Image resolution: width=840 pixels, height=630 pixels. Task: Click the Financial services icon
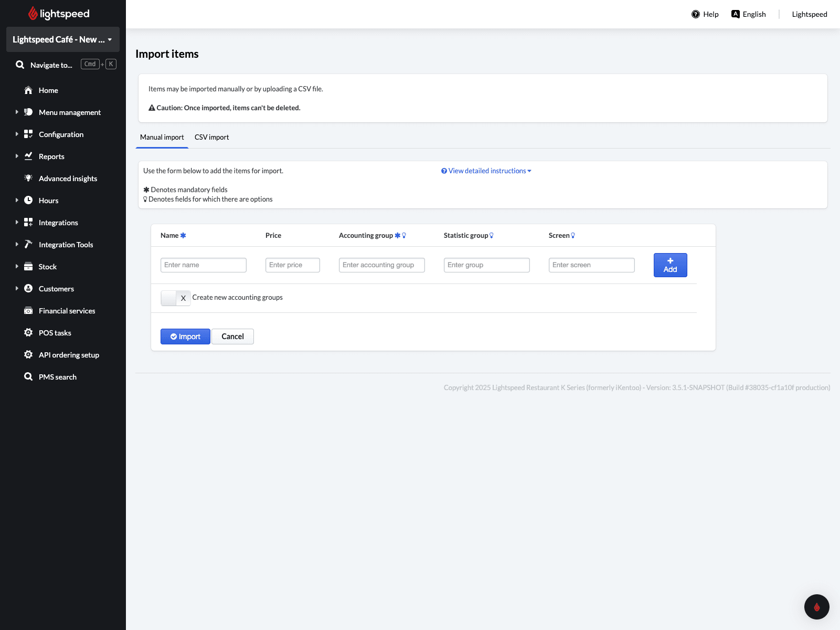tap(28, 311)
